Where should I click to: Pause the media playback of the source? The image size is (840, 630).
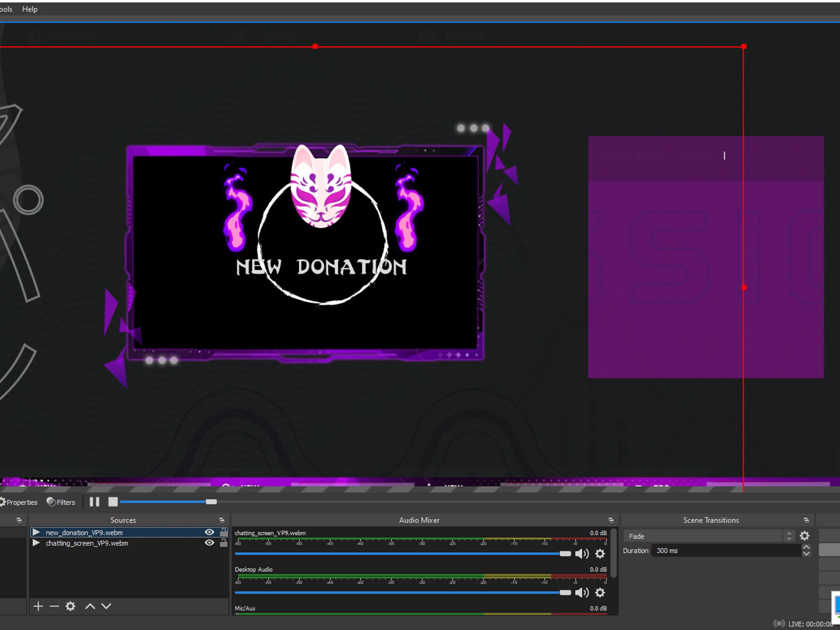94,501
